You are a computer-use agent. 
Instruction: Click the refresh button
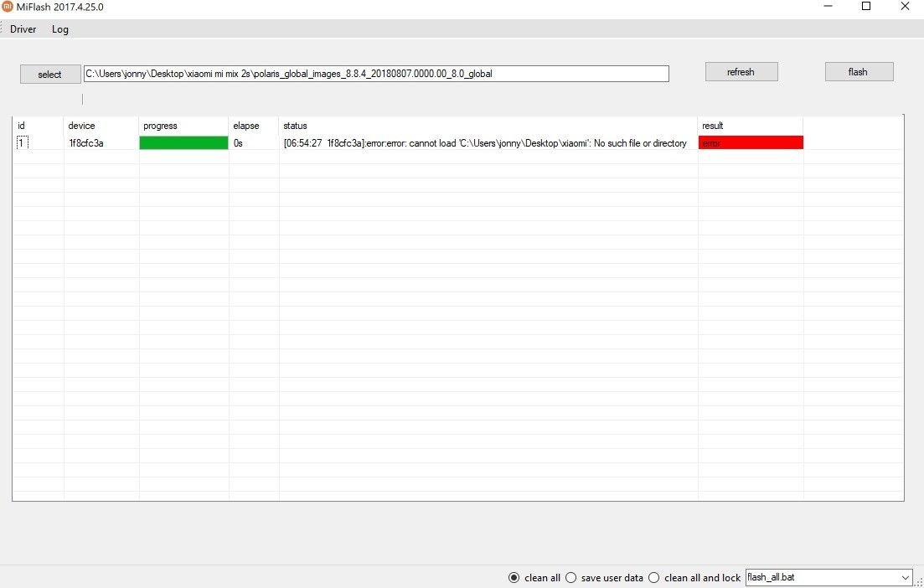pyautogui.click(x=741, y=72)
